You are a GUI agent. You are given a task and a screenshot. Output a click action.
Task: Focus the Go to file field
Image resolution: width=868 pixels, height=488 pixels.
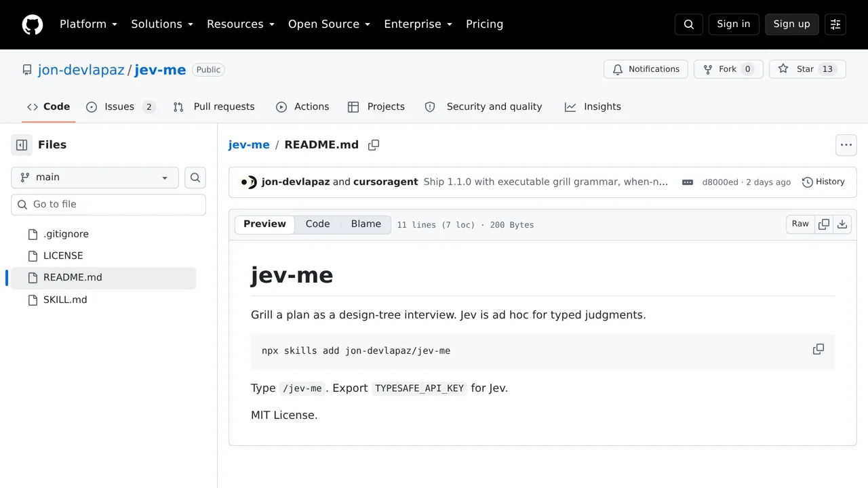(x=108, y=205)
